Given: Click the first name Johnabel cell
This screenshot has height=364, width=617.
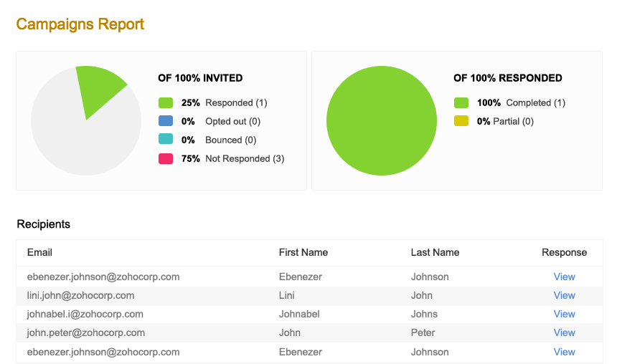Looking at the screenshot, I should point(299,314).
